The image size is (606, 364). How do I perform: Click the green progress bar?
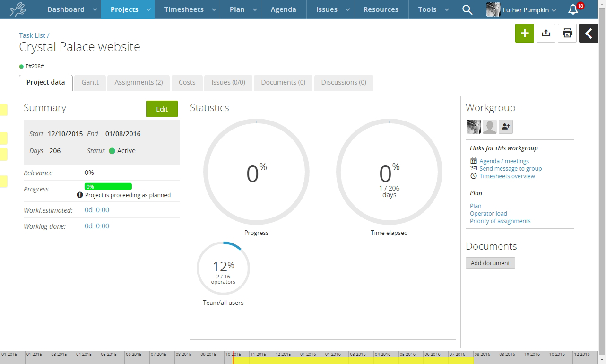pos(108,187)
